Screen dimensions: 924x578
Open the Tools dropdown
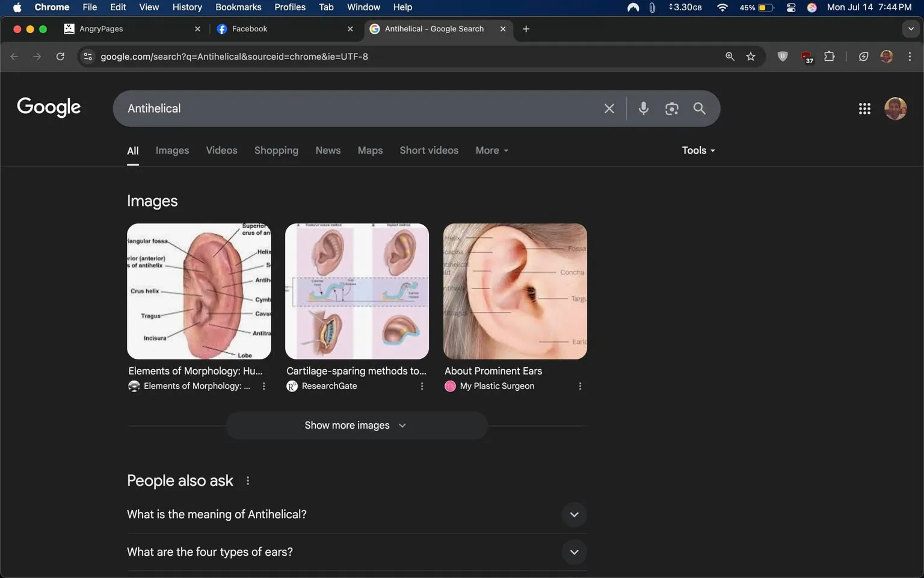coord(697,150)
